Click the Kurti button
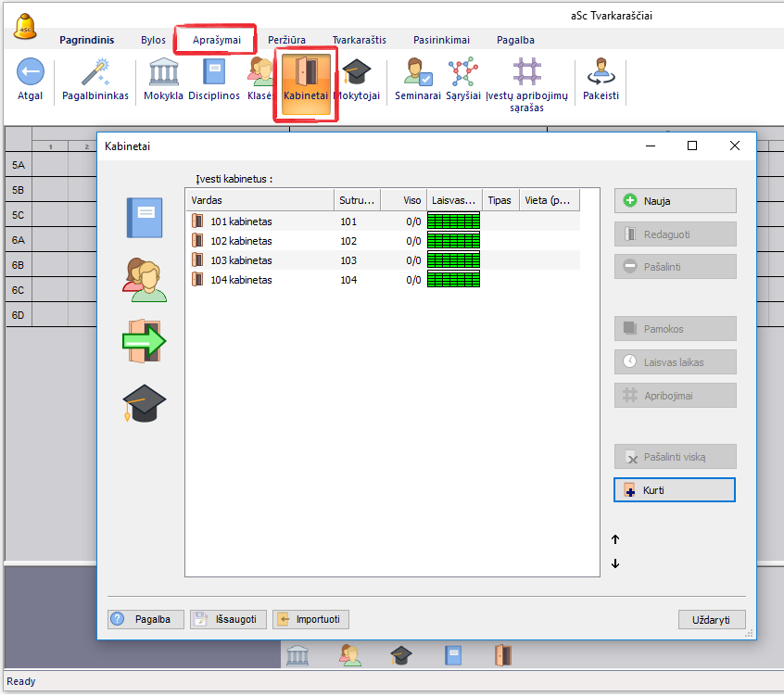 point(675,490)
